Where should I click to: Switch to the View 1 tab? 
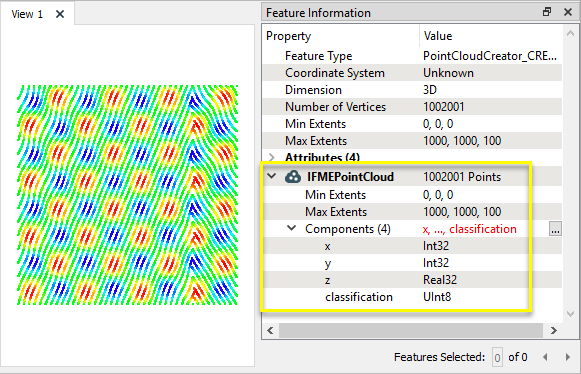(x=27, y=14)
